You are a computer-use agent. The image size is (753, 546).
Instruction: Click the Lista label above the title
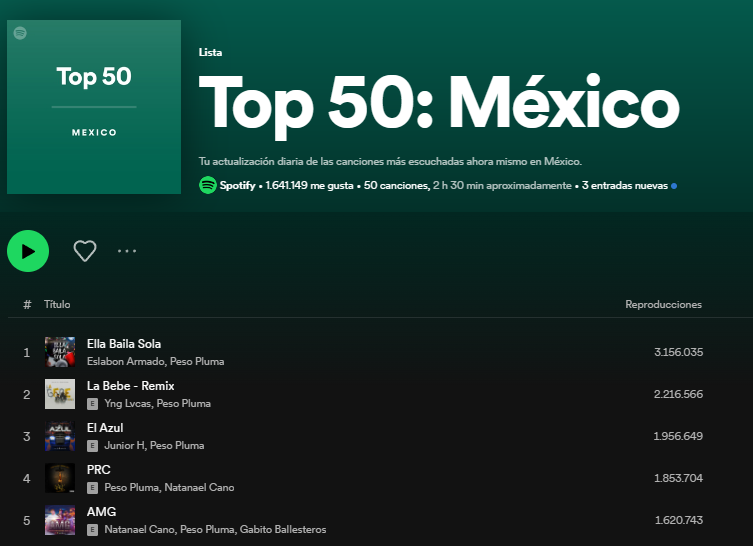(x=210, y=52)
